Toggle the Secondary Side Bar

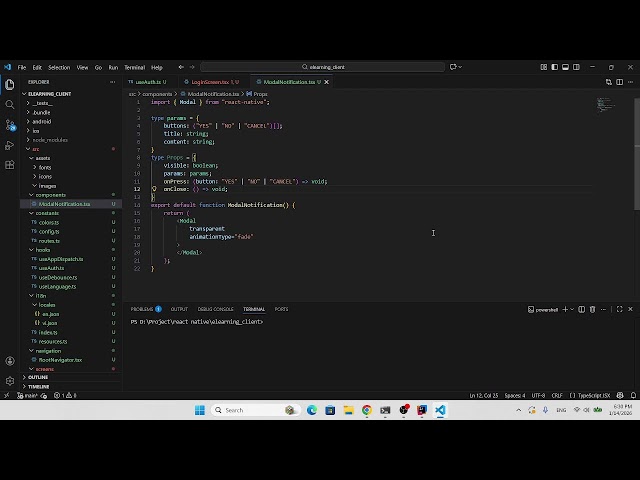pos(576,67)
